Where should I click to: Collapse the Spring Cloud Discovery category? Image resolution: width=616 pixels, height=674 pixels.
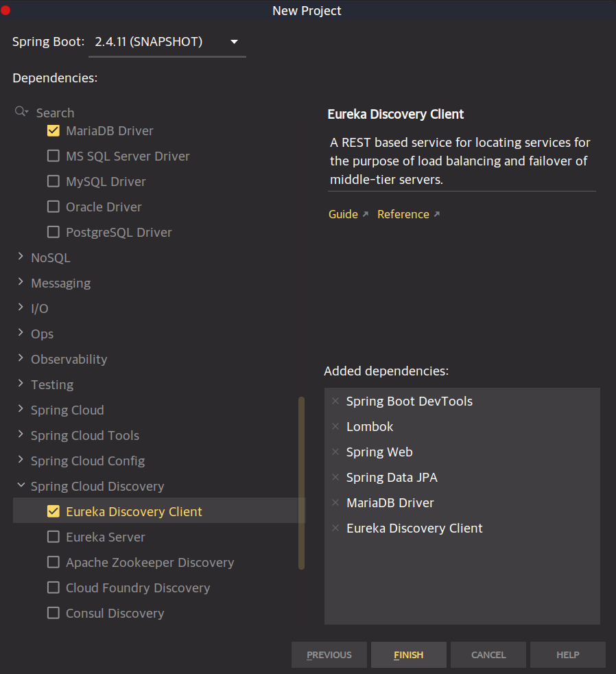tap(21, 485)
